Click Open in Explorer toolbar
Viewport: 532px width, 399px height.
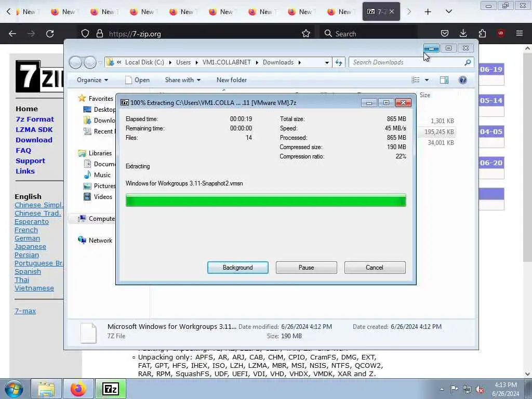137,80
